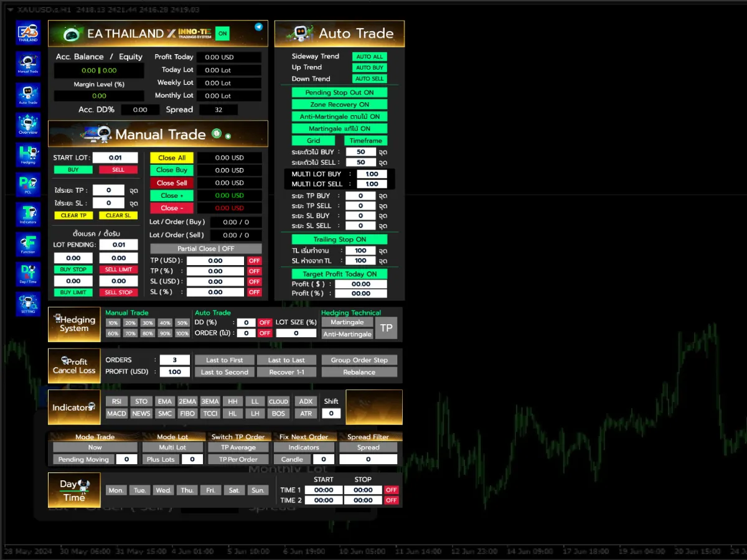Toggle the hedging DD (%) OFF switch
Image resolution: width=747 pixels, height=560 pixels.
point(265,322)
